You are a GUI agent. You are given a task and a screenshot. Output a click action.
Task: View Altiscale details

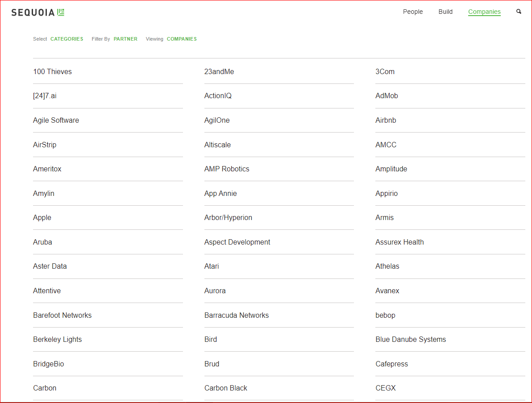pyautogui.click(x=217, y=145)
